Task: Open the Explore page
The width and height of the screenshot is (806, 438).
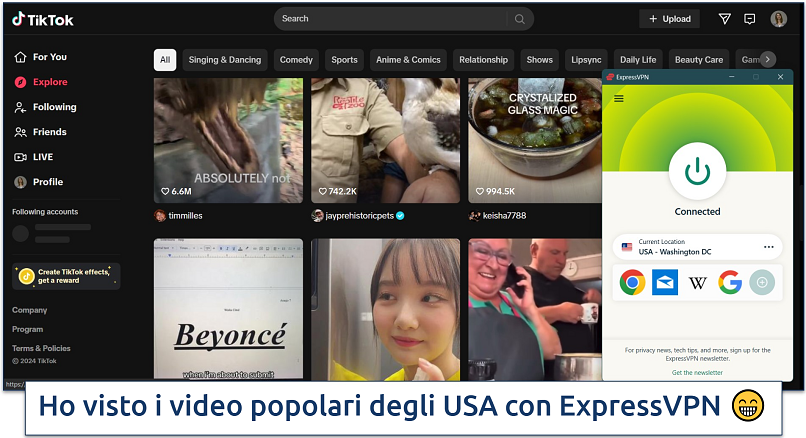Action: coord(41,82)
